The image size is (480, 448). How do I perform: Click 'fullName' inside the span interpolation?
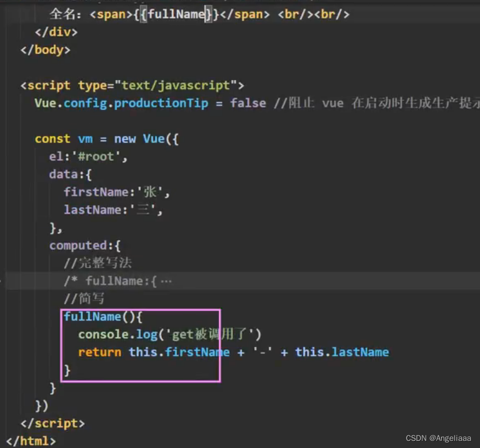click(x=176, y=14)
